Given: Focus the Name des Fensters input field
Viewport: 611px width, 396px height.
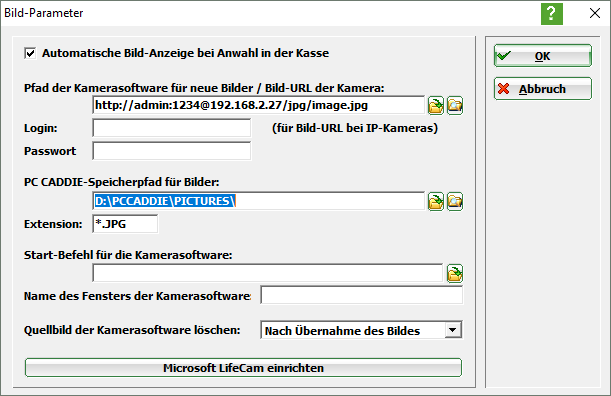Looking at the screenshot, I should pos(362,295).
